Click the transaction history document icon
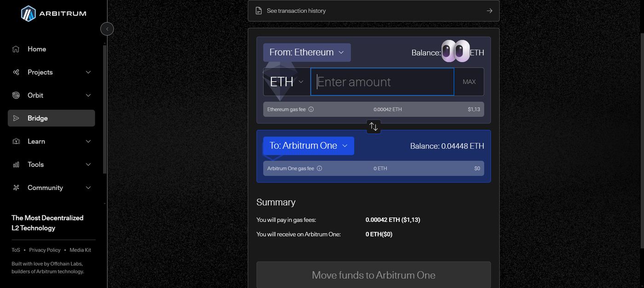Image resolution: width=644 pixels, height=288 pixels. point(259,11)
